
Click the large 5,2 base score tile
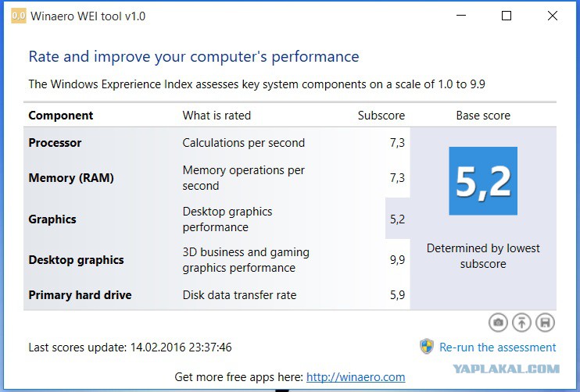(482, 181)
